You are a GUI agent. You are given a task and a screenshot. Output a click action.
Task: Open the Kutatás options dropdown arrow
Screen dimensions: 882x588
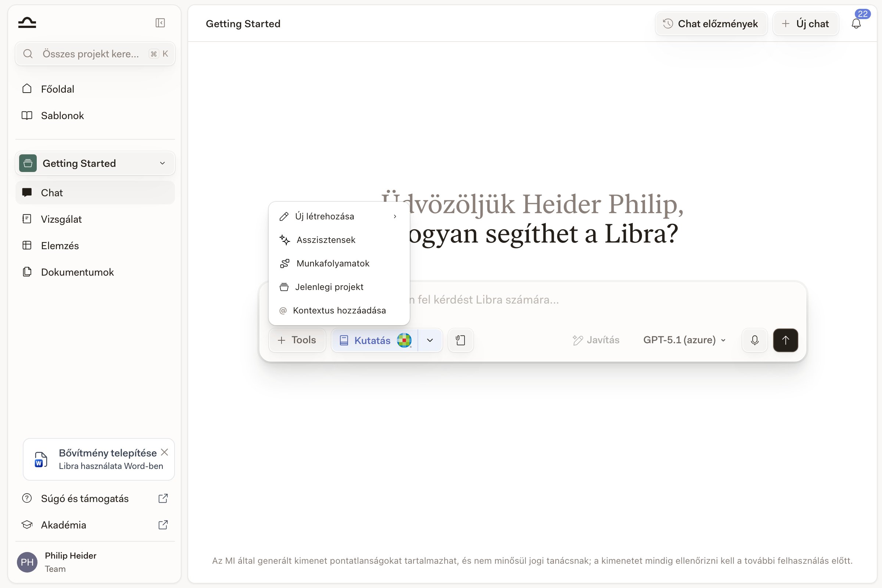[x=430, y=340]
